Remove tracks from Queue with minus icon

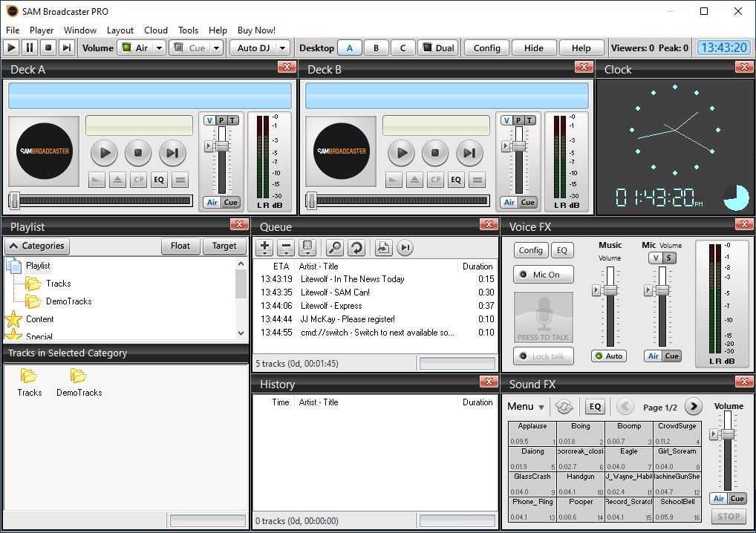tap(286, 248)
